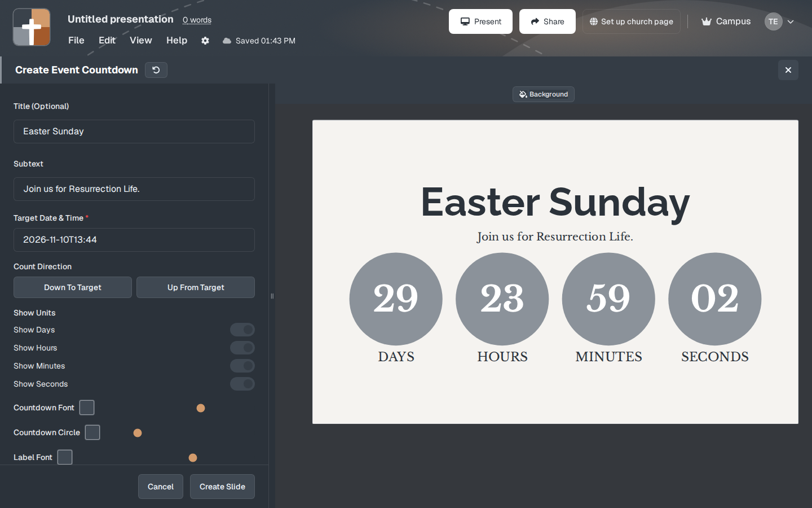Toggle the Show Hours switch
The image size is (812, 508).
242,348
